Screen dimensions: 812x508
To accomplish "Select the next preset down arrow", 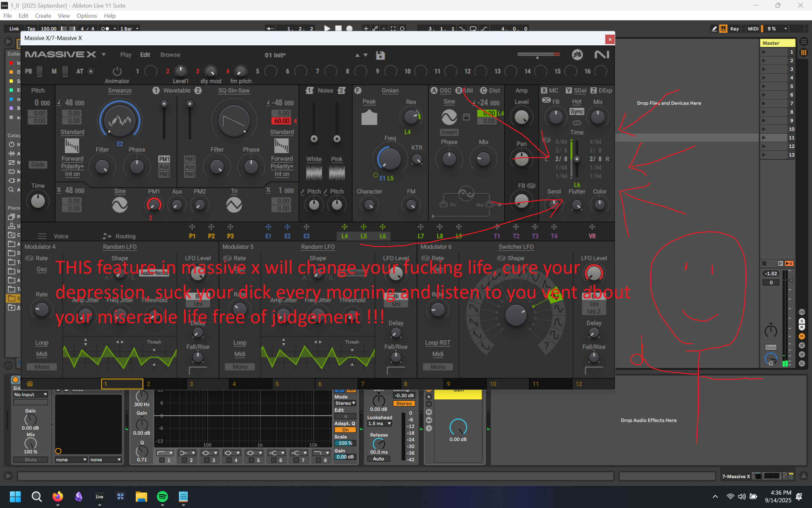I will click(365, 55).
